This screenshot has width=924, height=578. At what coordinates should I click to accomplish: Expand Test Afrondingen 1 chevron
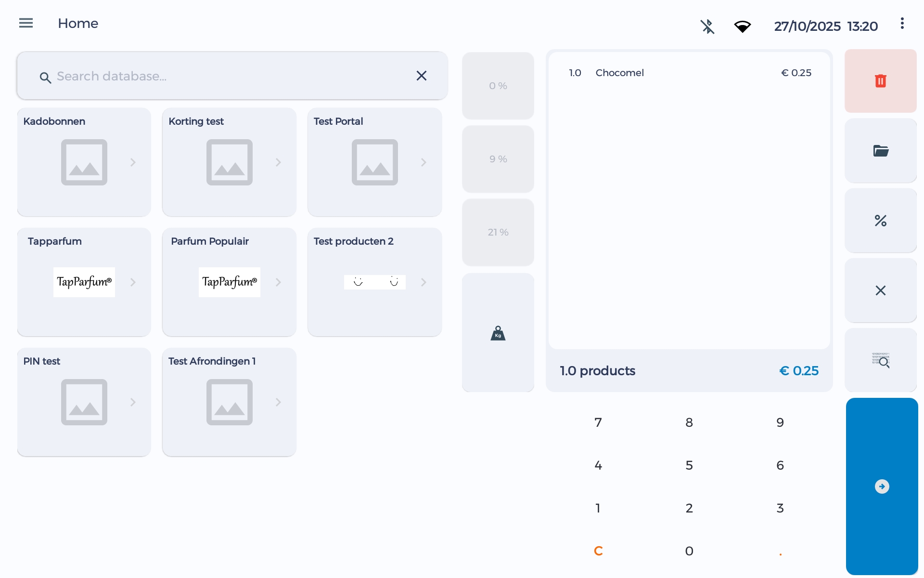(x=279, y=402)
